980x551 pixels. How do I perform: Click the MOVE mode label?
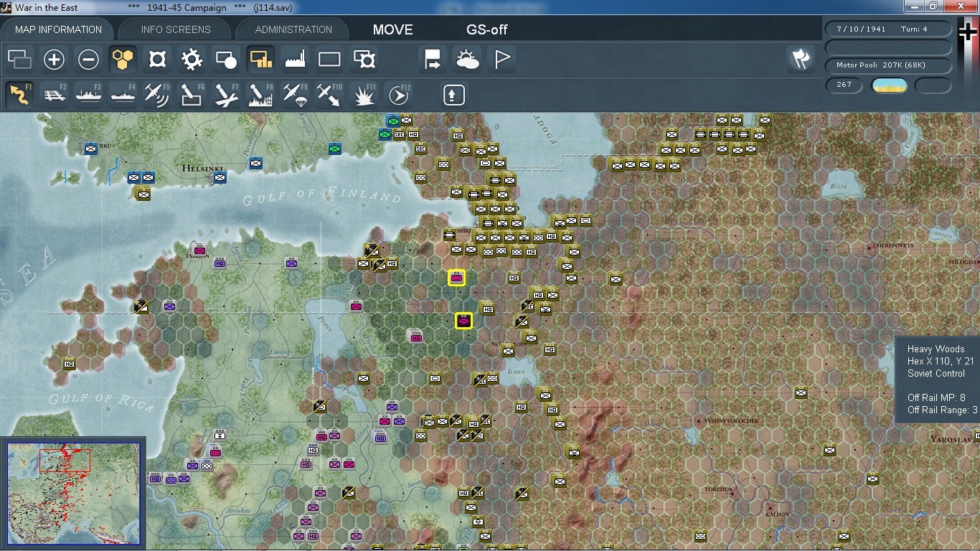click(x=392, y=29)
